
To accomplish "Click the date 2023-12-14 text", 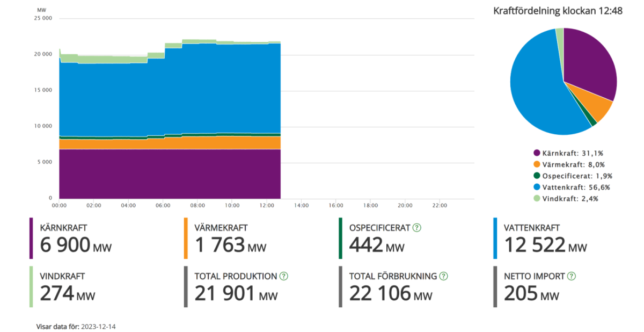I will click(x=98, y=326).
